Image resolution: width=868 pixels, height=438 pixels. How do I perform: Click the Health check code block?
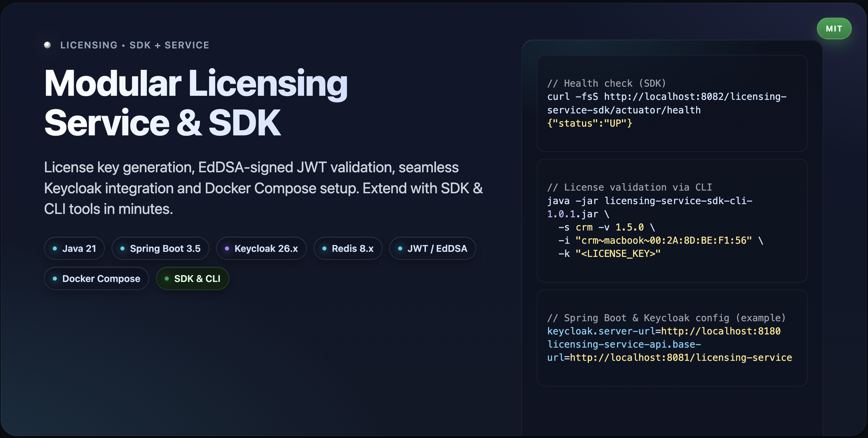click(x=672, y=103)
